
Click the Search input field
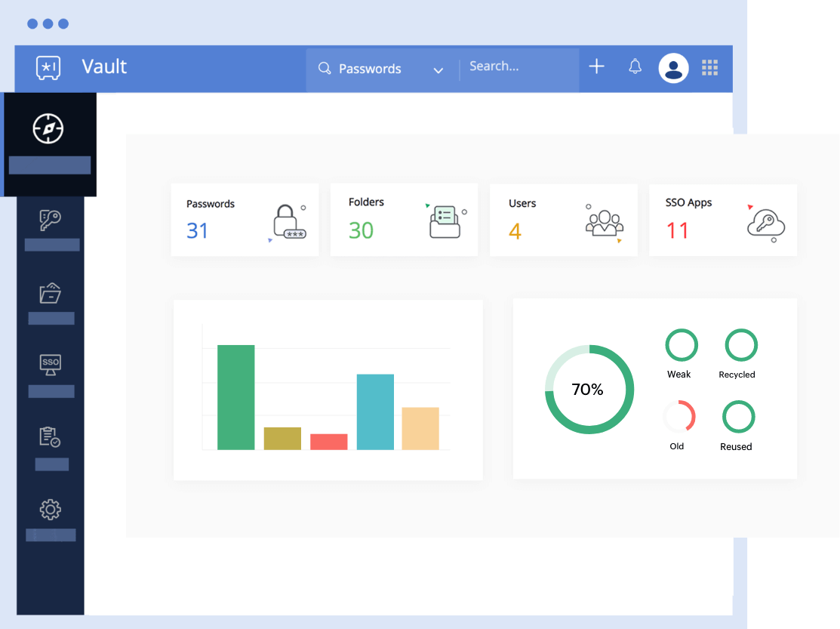pos(519,67)
